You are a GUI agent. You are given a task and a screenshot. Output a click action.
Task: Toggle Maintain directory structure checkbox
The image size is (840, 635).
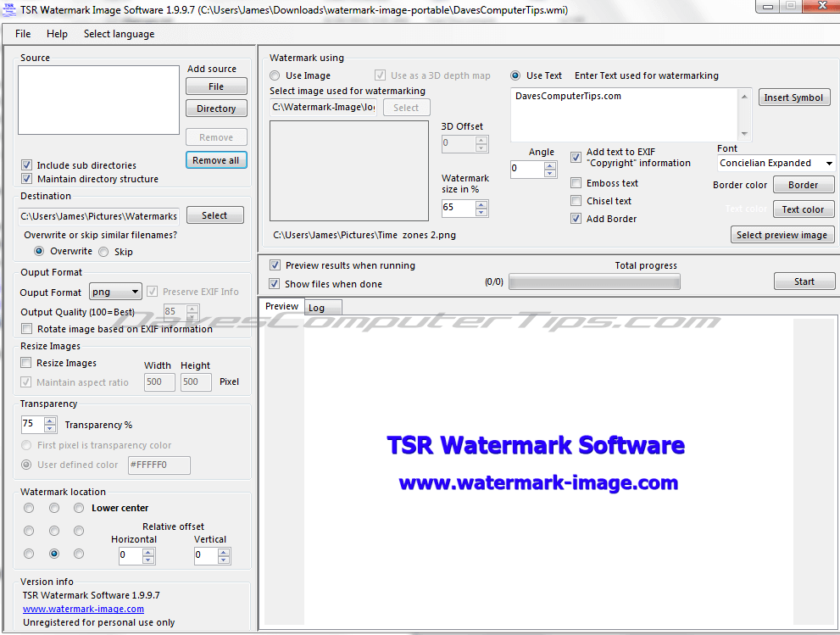(27, 178)
